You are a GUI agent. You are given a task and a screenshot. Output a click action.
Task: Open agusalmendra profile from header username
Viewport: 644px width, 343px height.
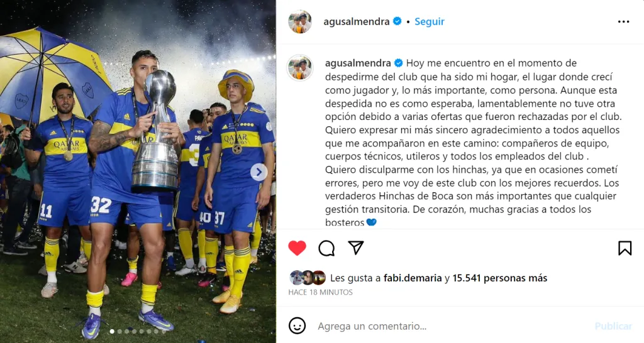[x=357, y=21]
